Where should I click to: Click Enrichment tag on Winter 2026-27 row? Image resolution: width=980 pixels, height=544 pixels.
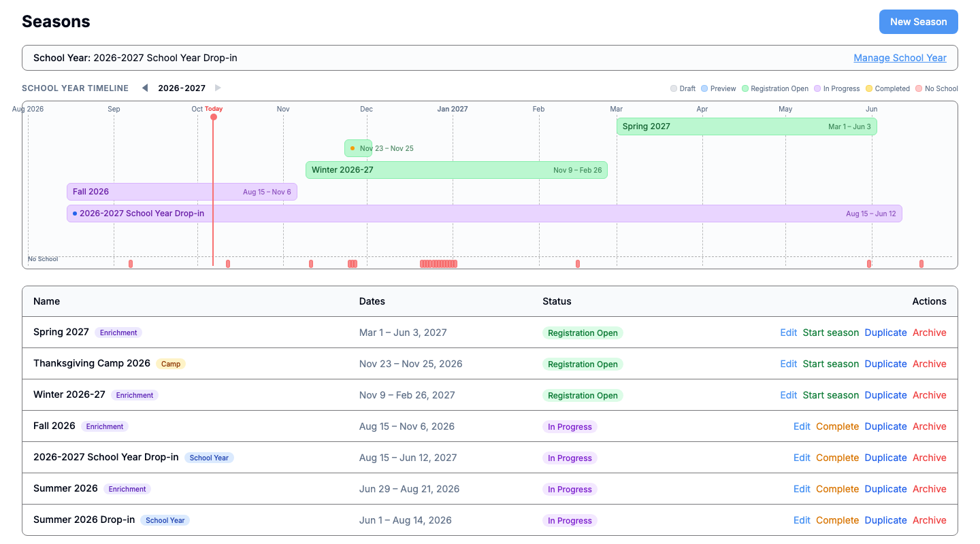pyautogui.click(x=135, y=395)
